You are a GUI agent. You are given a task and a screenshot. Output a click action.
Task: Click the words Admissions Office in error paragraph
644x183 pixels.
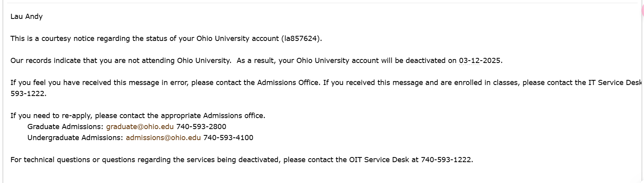click(x=288, y=83)
